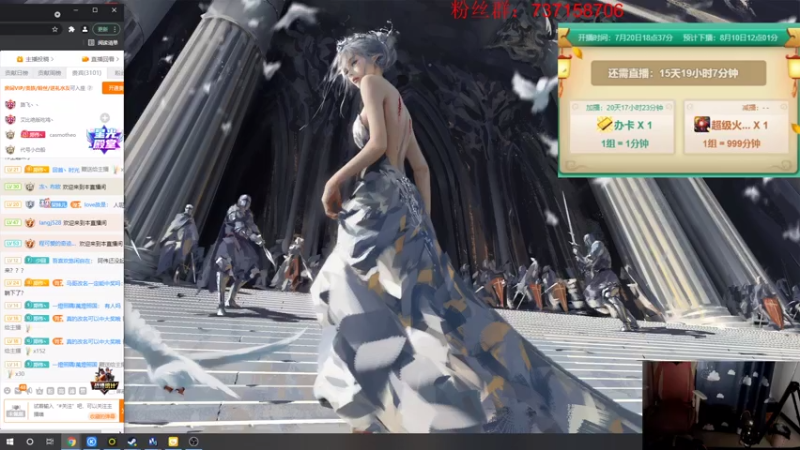Open Task View on the taskbar
Viewport: 800px width, 450px height.
pos(49,442)
